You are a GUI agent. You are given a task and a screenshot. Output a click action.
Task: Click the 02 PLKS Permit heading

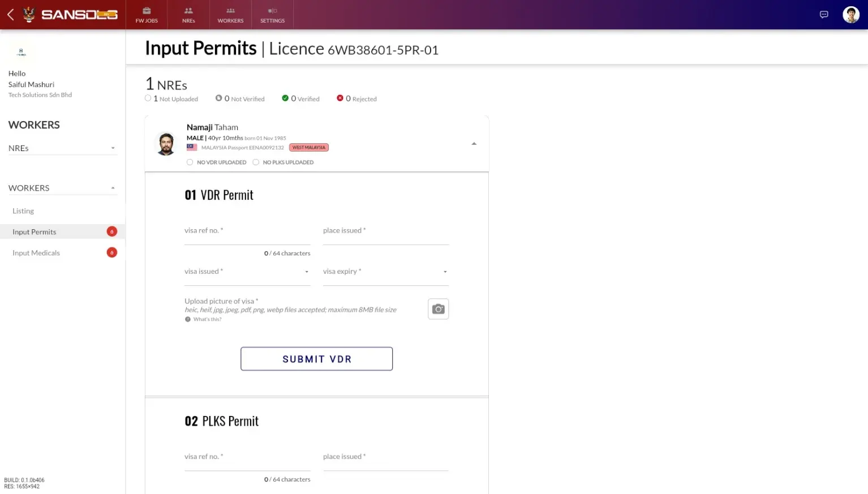click(222, 422)
